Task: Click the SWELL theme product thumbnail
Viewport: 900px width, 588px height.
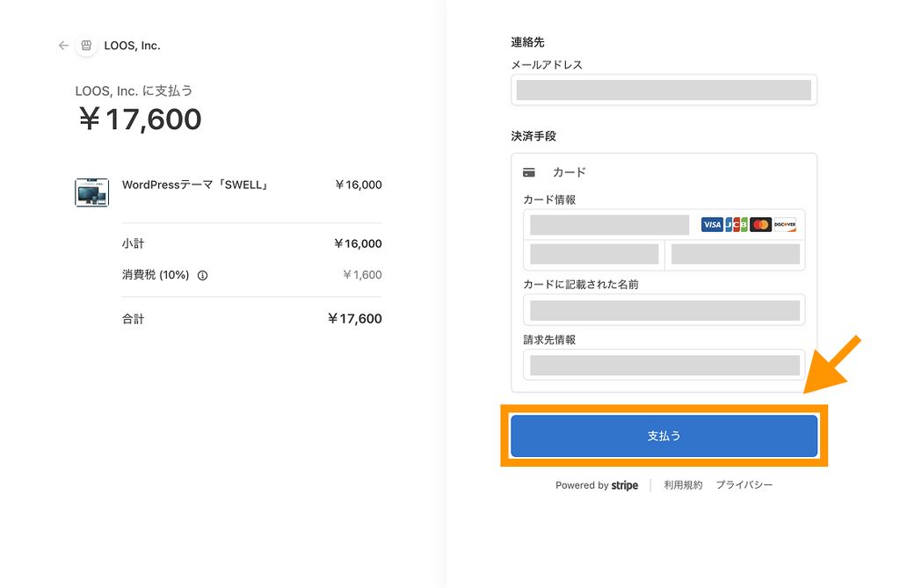Action: point(91,192)
